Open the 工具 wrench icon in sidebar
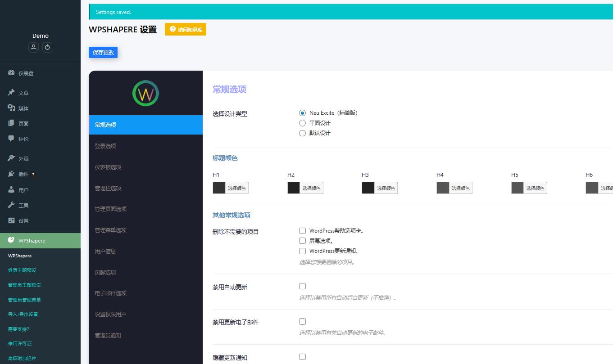Image resolution: width=613 pixels, height=364 pixels. tap(11, 205)
